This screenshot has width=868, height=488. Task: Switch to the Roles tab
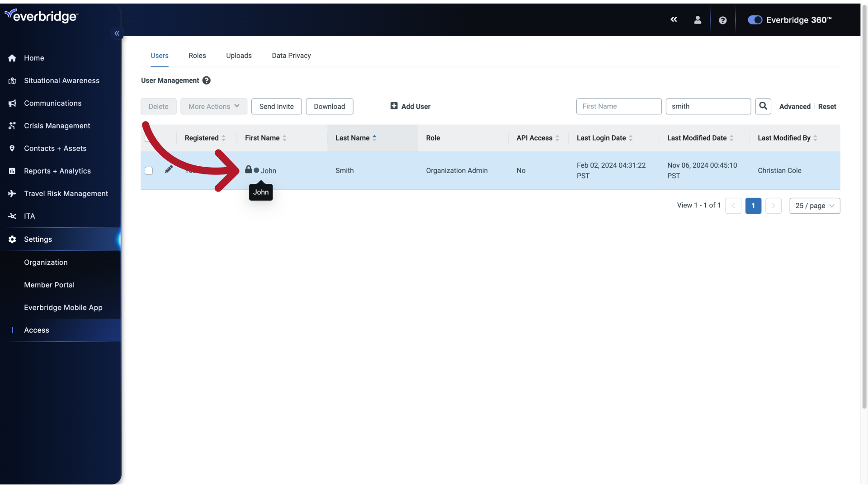pos(197,56)
